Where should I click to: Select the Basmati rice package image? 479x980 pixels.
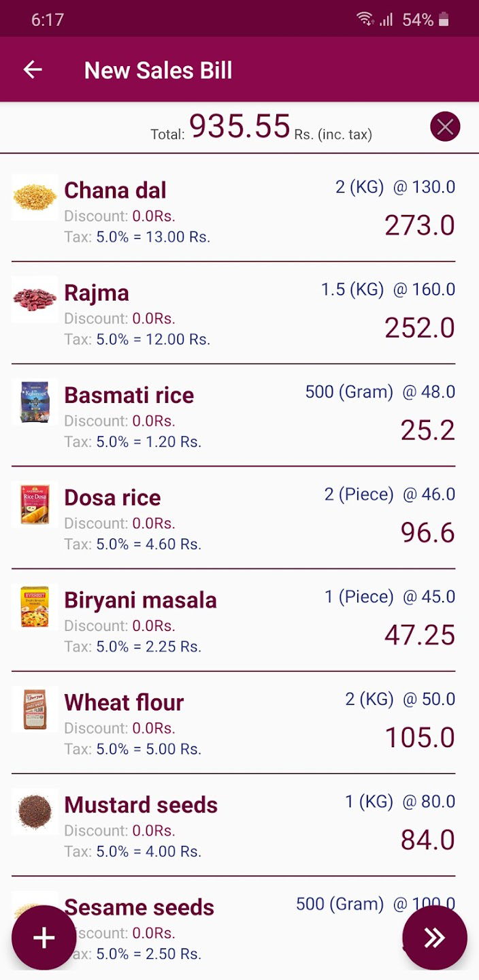[x=35, y=402]
